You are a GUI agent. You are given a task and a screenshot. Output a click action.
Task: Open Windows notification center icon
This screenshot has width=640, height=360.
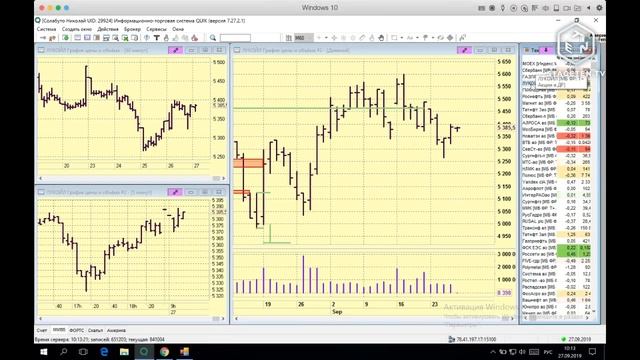tap(592, 351)
